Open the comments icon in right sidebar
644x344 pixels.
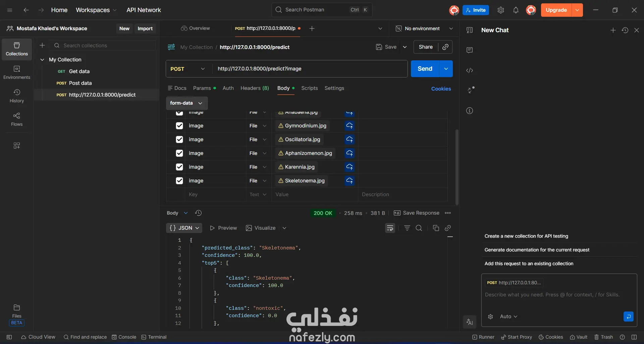[x=470, y=50]
